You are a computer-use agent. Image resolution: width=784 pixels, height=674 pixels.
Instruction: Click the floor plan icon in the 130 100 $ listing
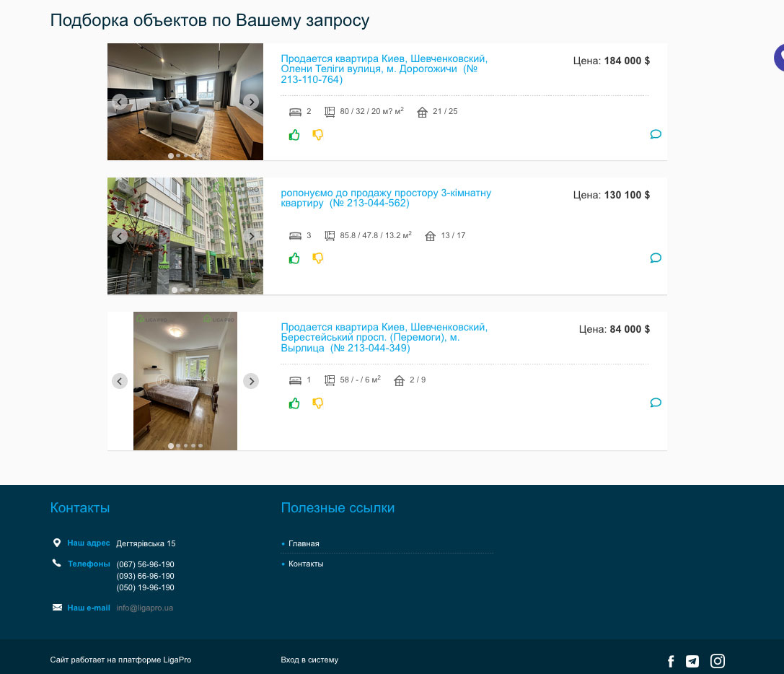[330, 236]
